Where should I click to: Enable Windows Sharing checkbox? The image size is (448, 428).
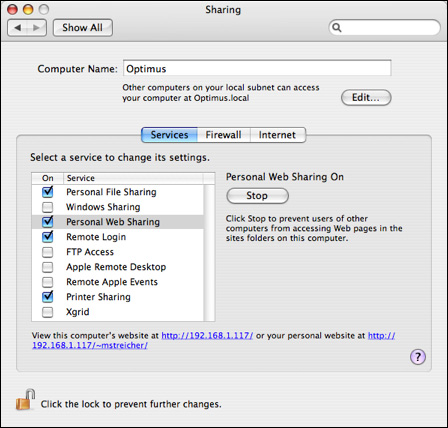point(48,207)
